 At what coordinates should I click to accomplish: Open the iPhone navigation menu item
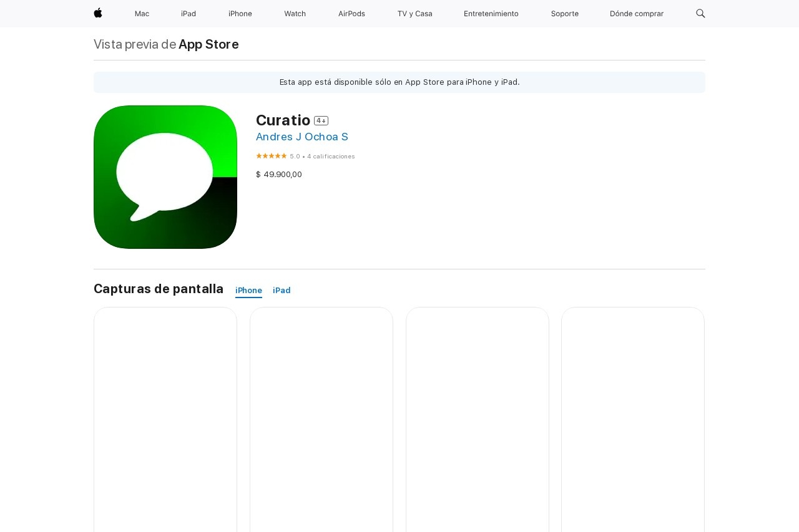(240, 14)
